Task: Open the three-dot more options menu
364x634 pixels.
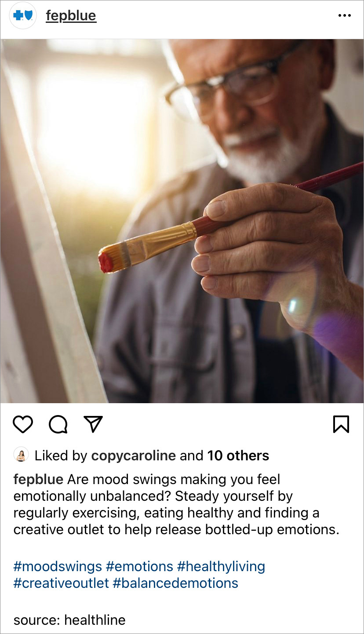Action: [x=345, y=15]
